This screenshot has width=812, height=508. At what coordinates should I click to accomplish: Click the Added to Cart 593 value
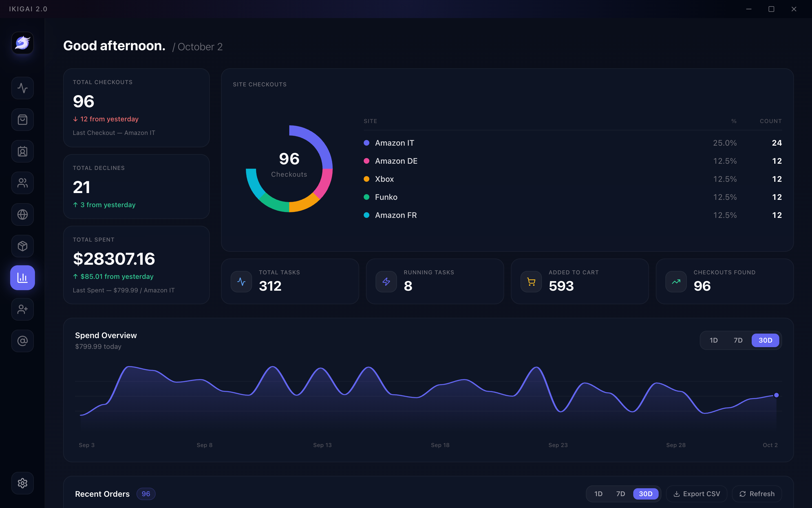click(x=561, y=286)
